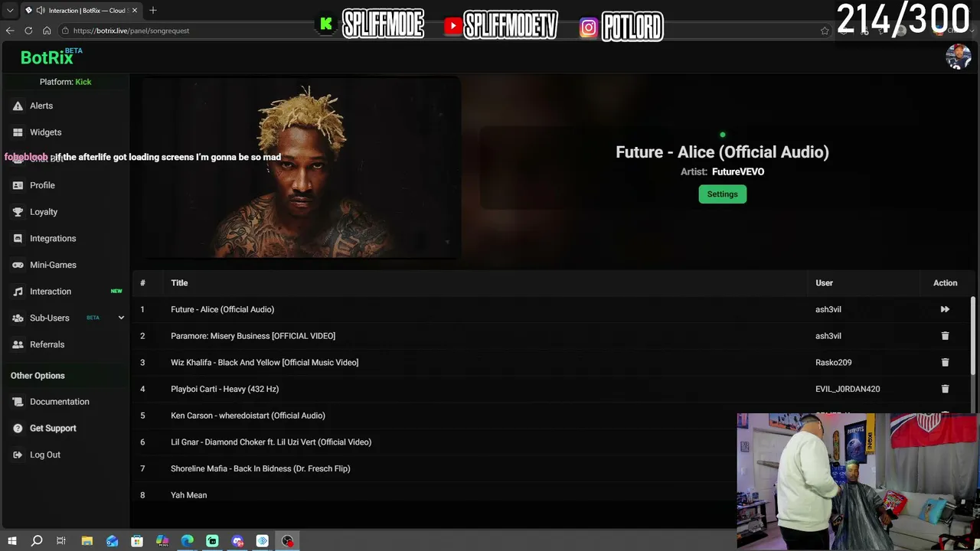
Task: Select Wiz Khalifa - Black And Yellow title
Action: click(x=265, y=363)
